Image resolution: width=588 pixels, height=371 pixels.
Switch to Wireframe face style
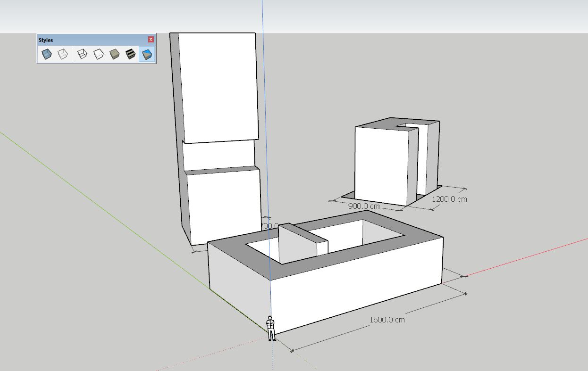pyautogui.click(x=82, y=54)
